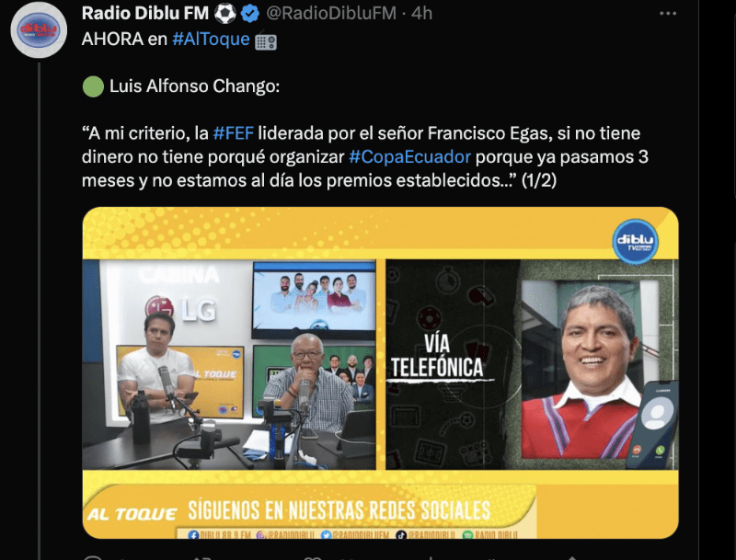Click the Diblu TV logo in the image
Screen dimensions: 736x560
click(x=635, y=242)
